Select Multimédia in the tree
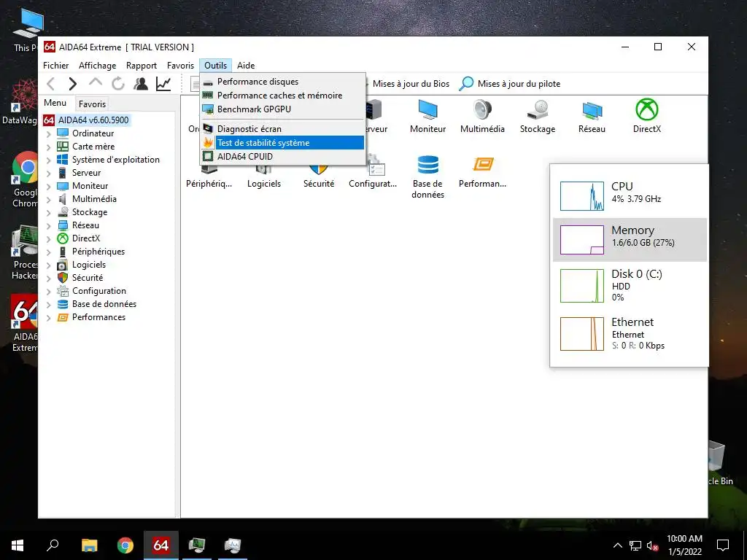The width and height of the screenshot is (747, 560). 94,199
